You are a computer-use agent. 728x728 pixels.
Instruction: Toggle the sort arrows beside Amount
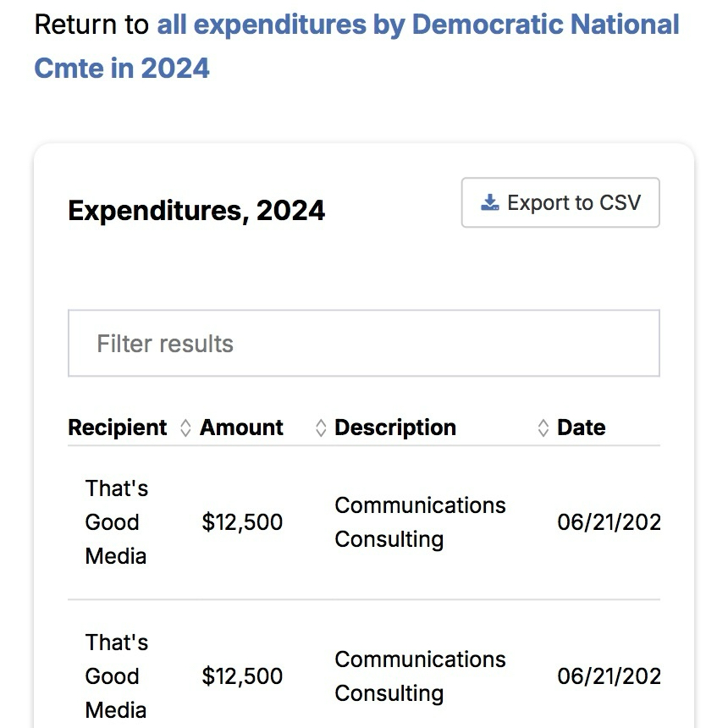point(321,428)
